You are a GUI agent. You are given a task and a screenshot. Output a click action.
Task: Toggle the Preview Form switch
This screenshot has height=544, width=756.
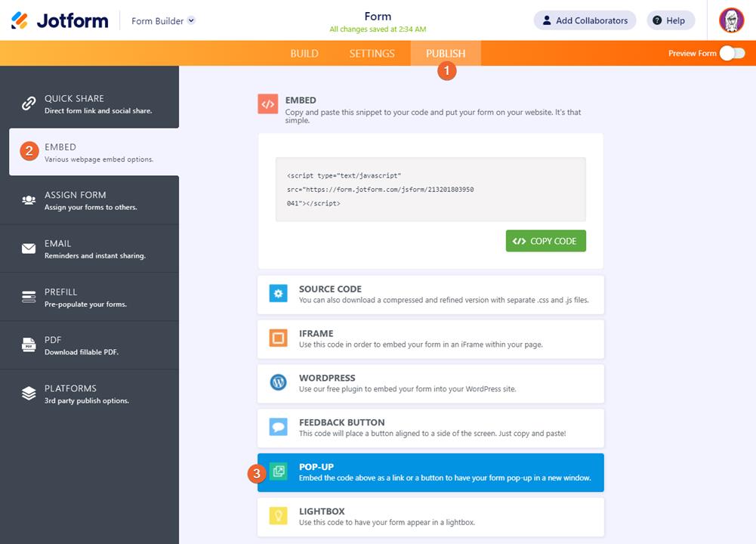coord(733,53)
